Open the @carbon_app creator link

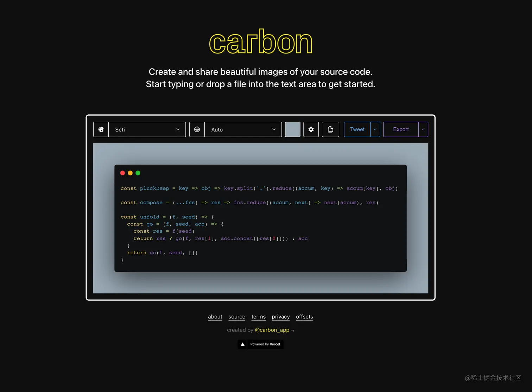pos(272,330)
